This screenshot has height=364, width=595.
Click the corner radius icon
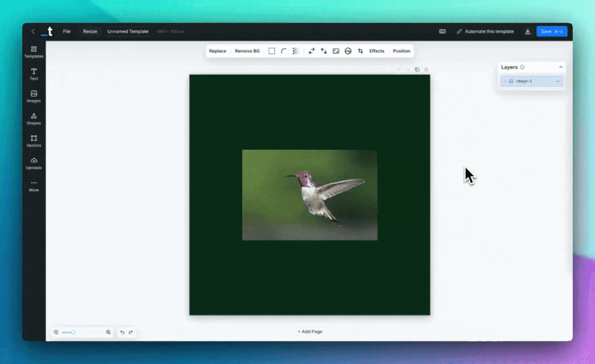[284, 51]
